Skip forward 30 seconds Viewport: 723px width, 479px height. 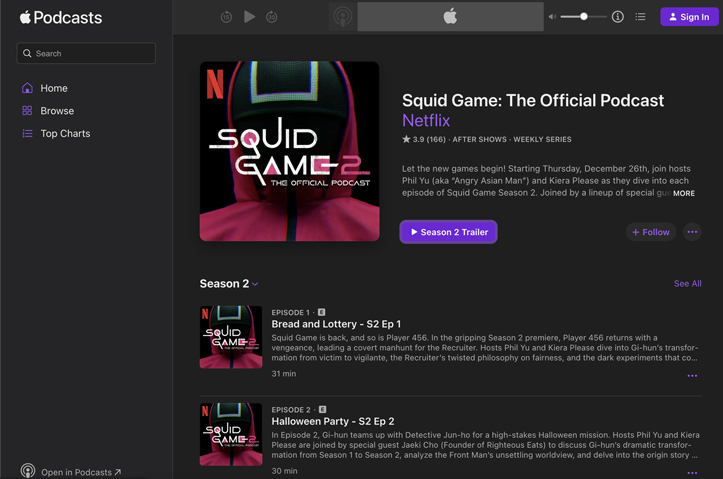point(272,17)
